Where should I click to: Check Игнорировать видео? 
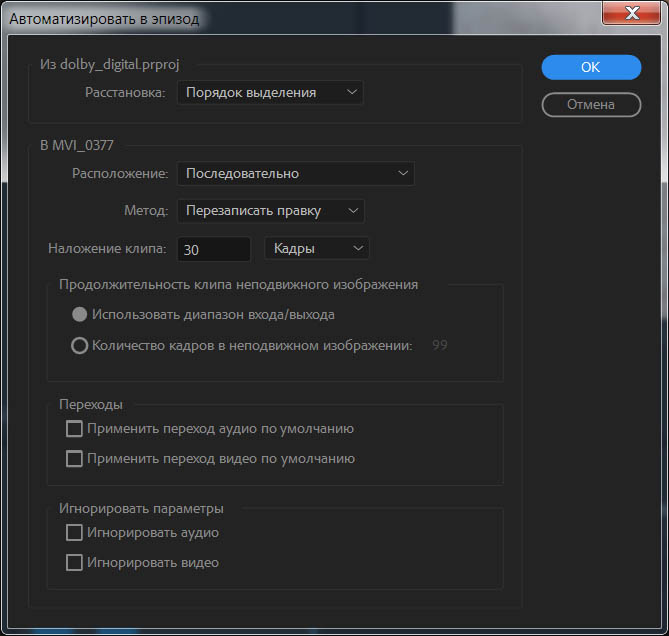click(x=74, y=563)
